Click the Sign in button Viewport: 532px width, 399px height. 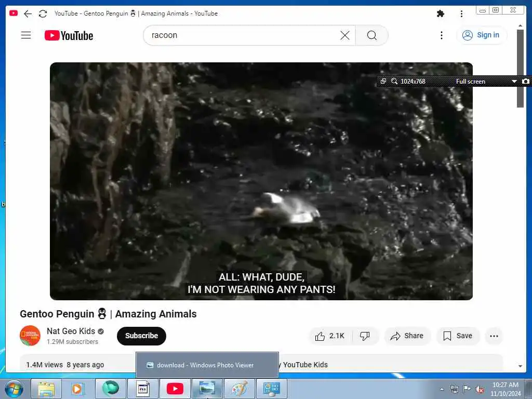pos(482,35)
